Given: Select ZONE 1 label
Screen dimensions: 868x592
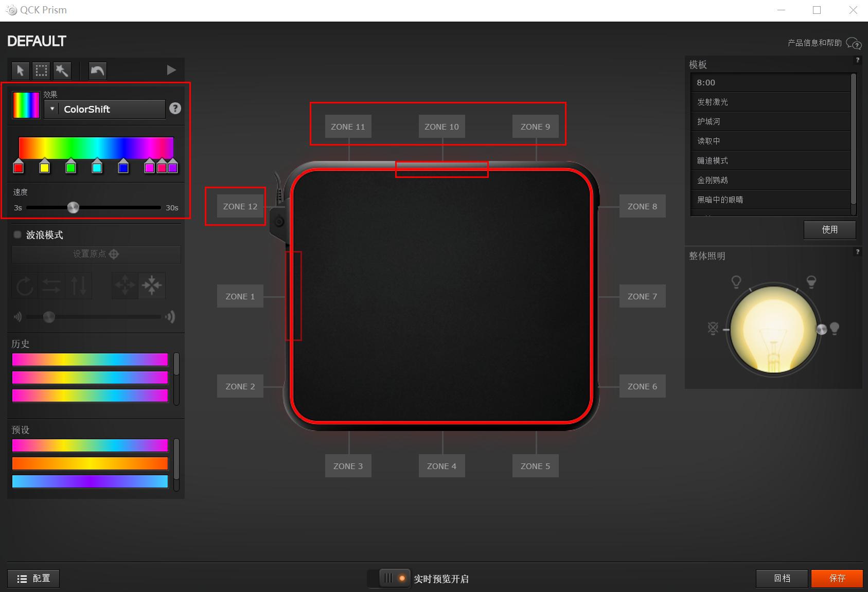Looking at the screenshot, I should (240, 296).
